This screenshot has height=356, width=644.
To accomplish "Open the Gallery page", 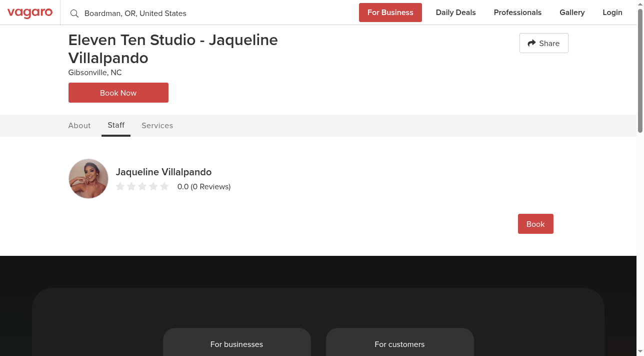I will 572,13.
